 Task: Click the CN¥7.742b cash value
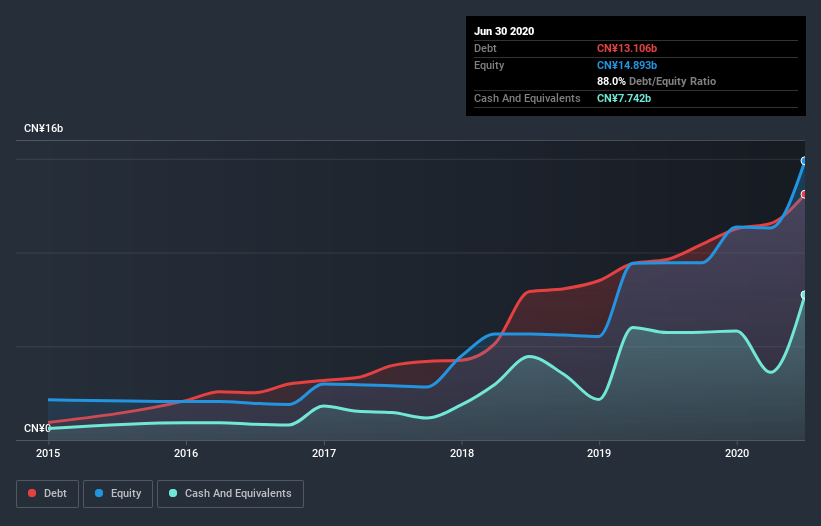click(624, 98)
